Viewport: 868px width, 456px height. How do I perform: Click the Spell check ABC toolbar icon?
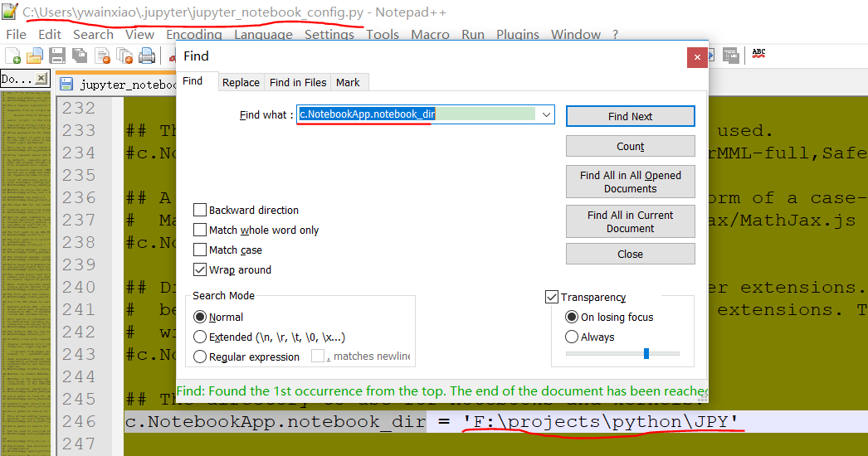(758, 54)
